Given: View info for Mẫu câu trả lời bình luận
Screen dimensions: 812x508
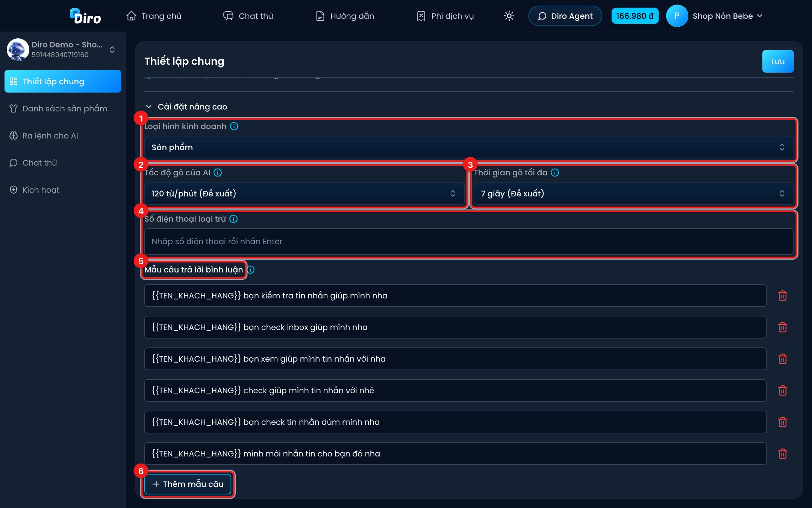Looking at the screenshot, I should (251, 270).
